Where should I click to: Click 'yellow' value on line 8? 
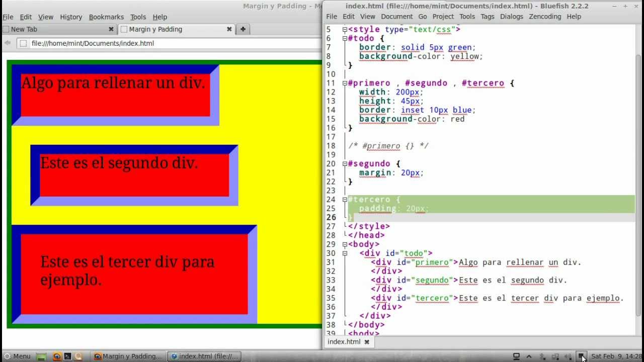point(465,56)
